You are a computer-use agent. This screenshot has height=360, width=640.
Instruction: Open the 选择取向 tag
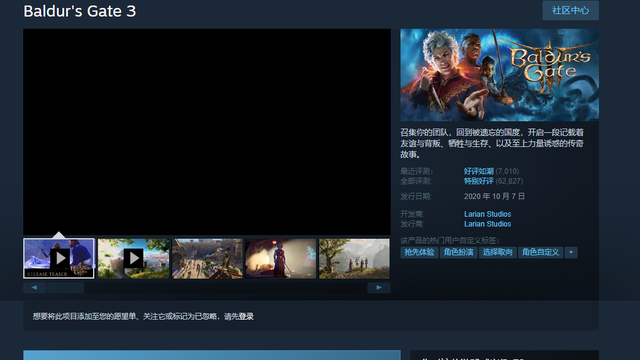(x=498, y=252)
